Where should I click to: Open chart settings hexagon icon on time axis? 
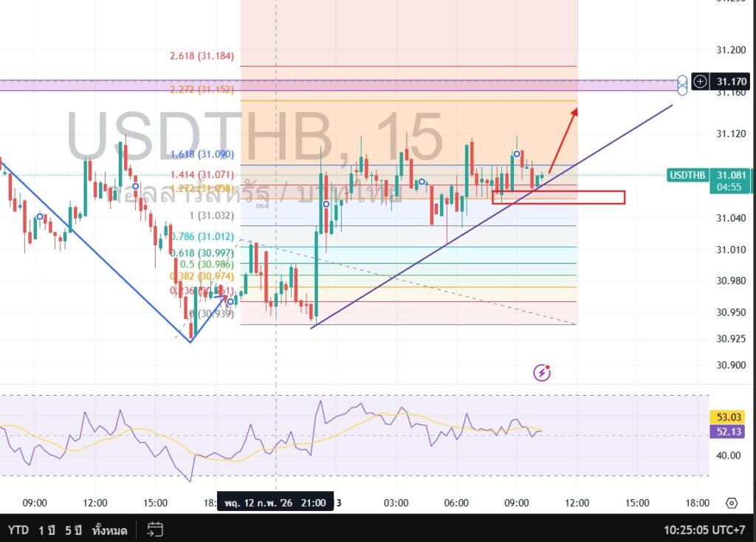[731, 503]
